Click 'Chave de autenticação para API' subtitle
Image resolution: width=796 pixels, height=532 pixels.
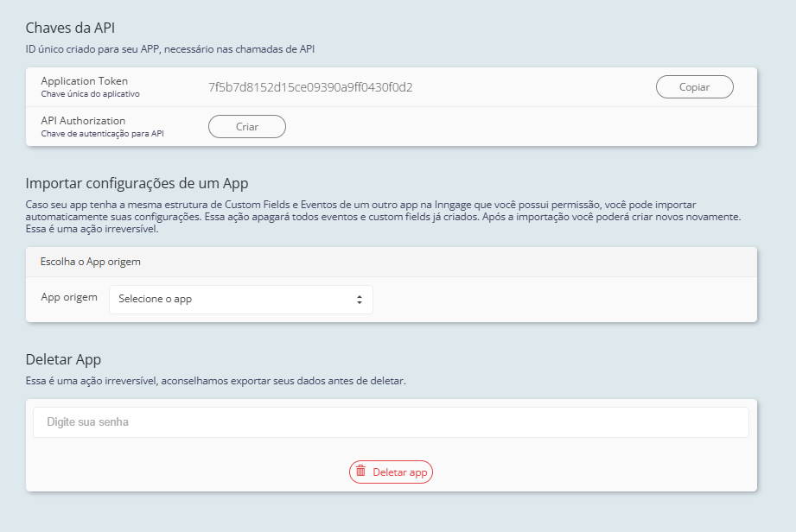(x=102, y=134)
